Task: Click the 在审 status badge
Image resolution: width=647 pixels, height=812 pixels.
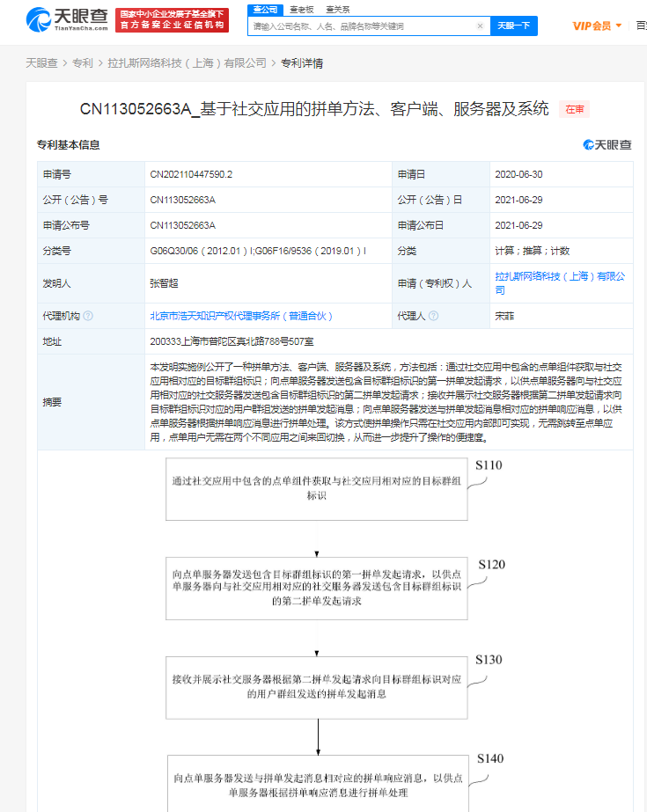Action: 574,109
